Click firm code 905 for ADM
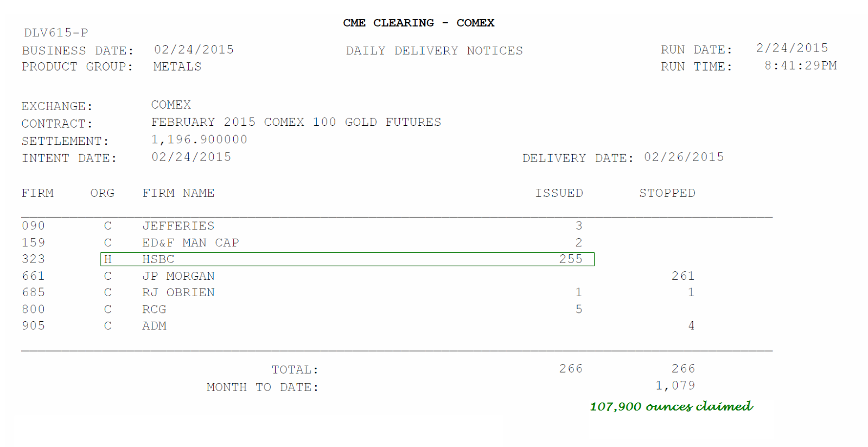This screenshot has width=868, height=447. point(33,325)
